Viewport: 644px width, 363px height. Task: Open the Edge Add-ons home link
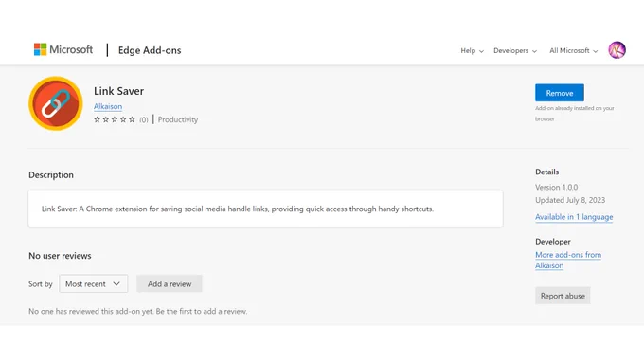coord(150,50)
